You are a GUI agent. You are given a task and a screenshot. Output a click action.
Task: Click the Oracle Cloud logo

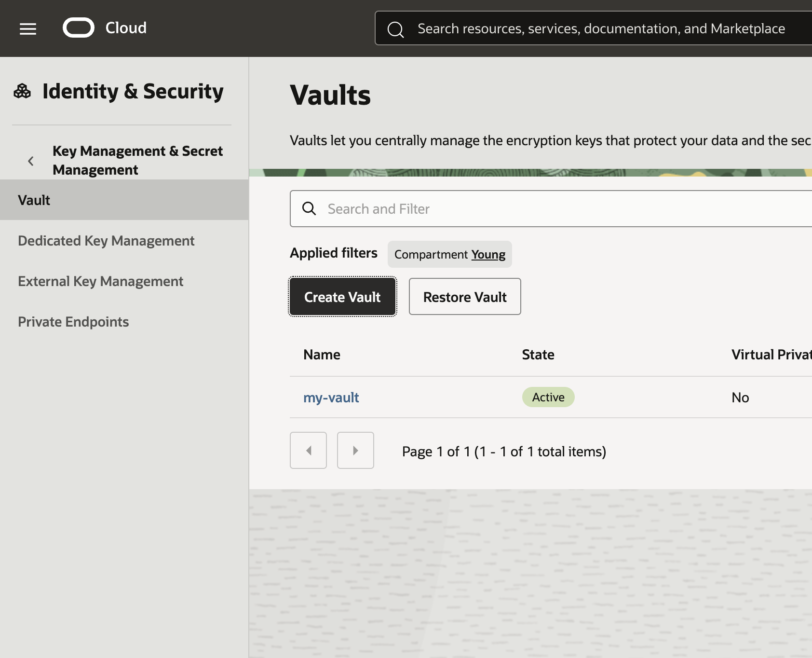click(79, 27)
